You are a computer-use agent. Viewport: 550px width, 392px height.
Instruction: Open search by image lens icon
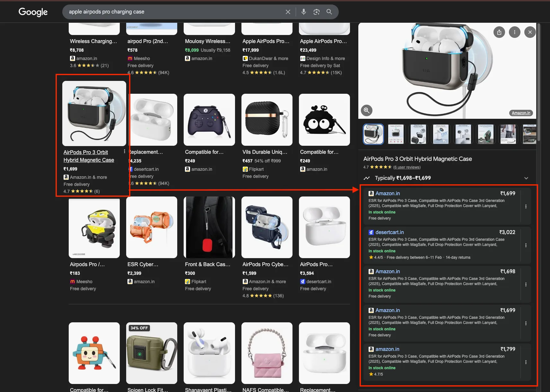(317, 12)
